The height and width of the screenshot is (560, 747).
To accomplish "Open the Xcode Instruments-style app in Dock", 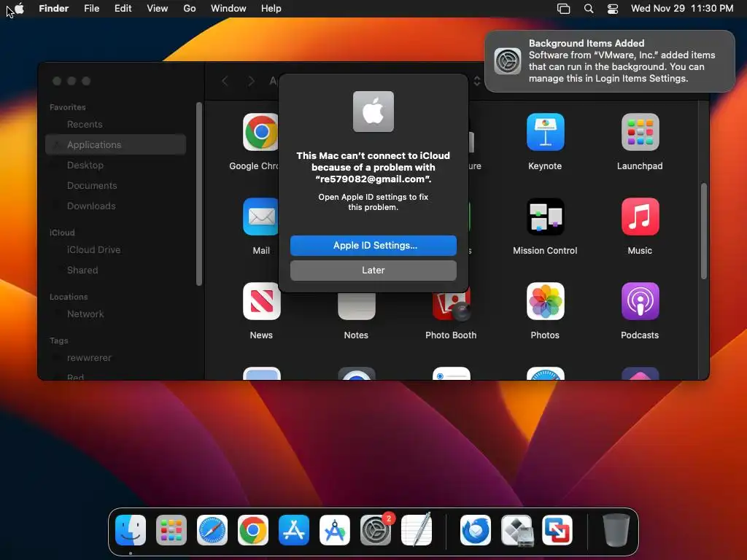I will [x=334, y=530].
